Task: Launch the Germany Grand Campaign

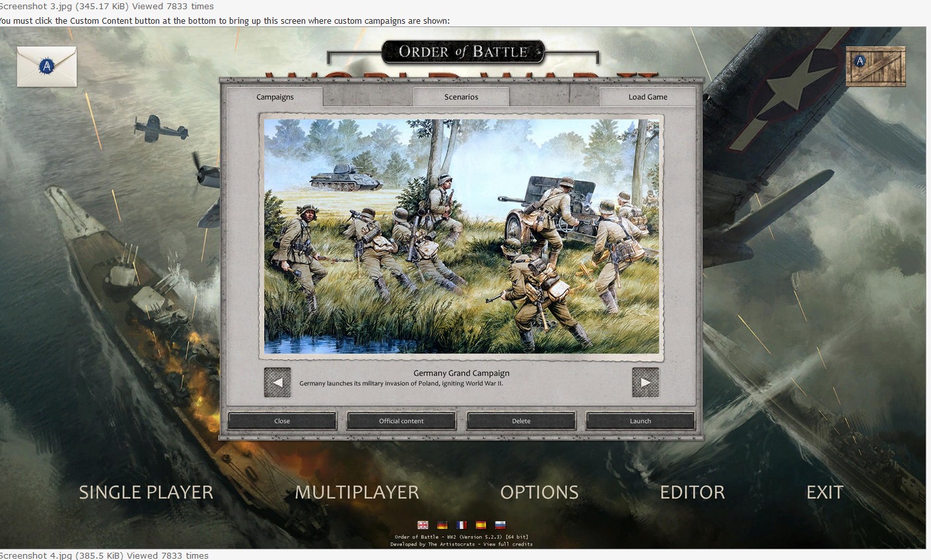Action: click(640, 421)
